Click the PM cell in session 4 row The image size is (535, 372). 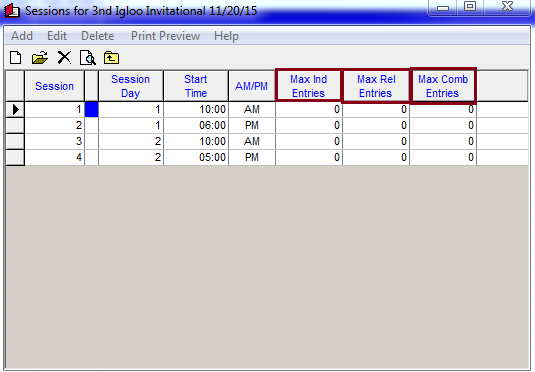(x=252, y=157)
